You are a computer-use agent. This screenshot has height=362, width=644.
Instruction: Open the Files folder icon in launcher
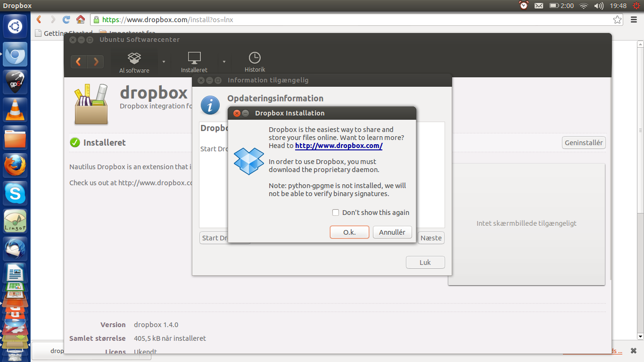(15, 138)
